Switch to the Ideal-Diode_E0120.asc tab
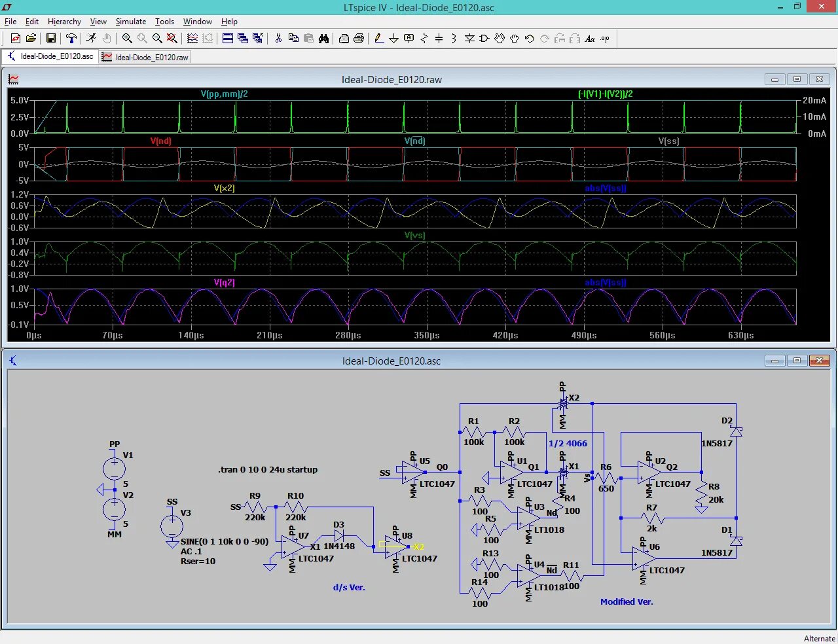Viewport: 838px width, 644px height. click(x=50, y=56)
